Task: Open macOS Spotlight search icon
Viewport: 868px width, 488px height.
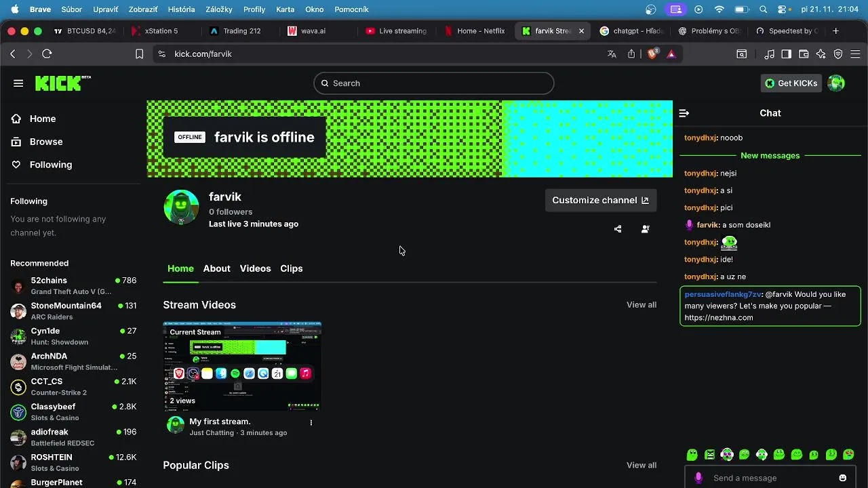Action: tap(764, 9)
